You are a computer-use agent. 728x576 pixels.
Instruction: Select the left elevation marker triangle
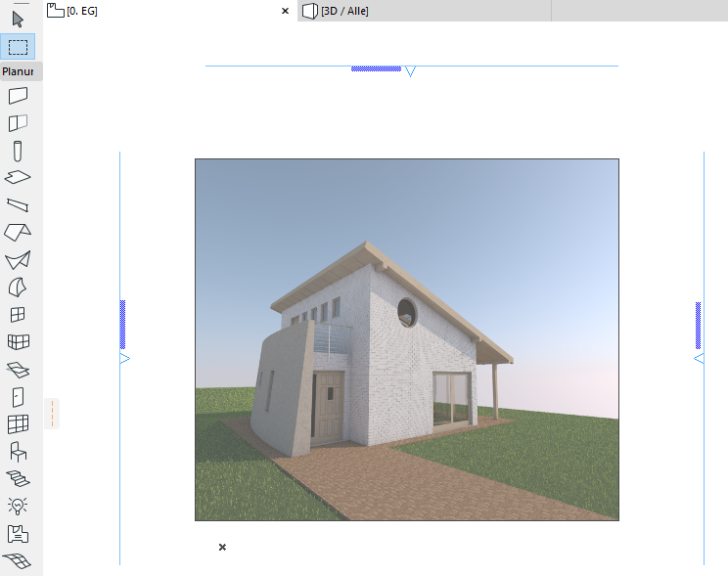tap(125, 358)
